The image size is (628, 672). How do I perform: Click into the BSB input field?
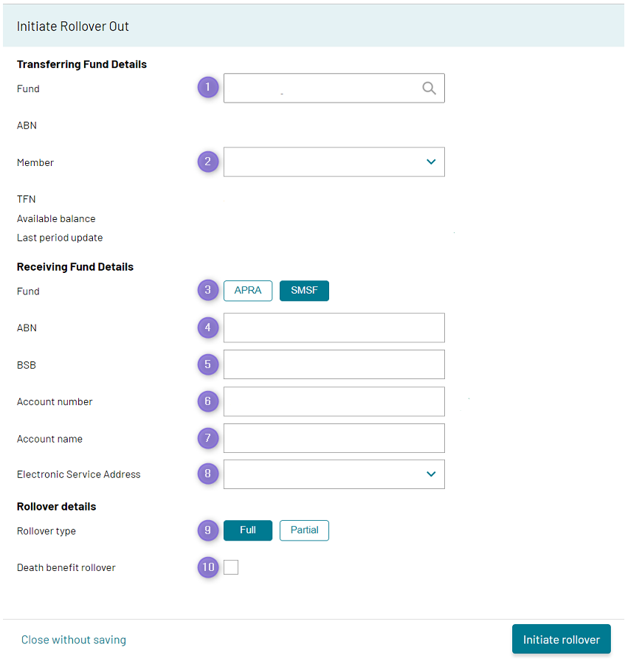click(334, 364)
